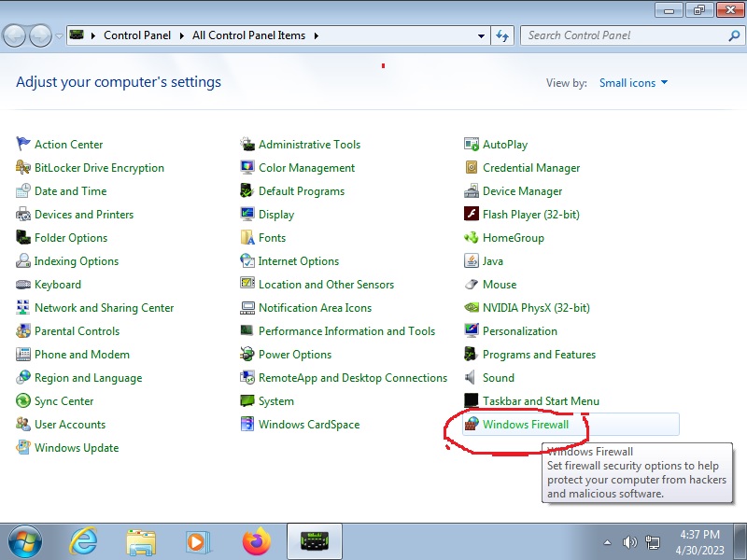Open the Windows CardSpace link

coord(309,425)
